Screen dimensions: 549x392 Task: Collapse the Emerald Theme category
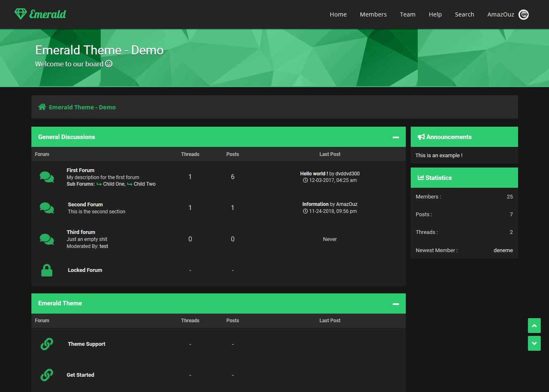coord(395,304)
